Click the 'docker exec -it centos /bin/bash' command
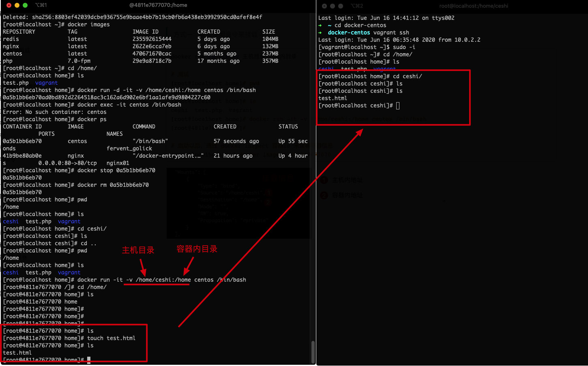 point(129,105)
